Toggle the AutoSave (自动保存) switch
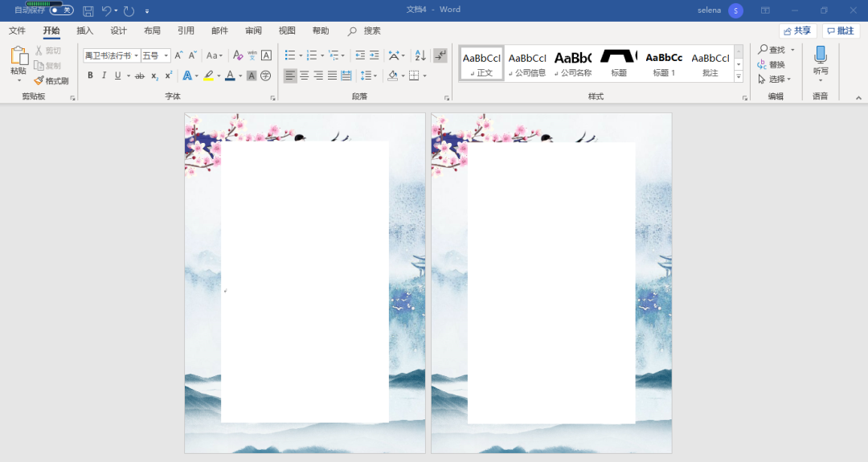 point(61,10)
